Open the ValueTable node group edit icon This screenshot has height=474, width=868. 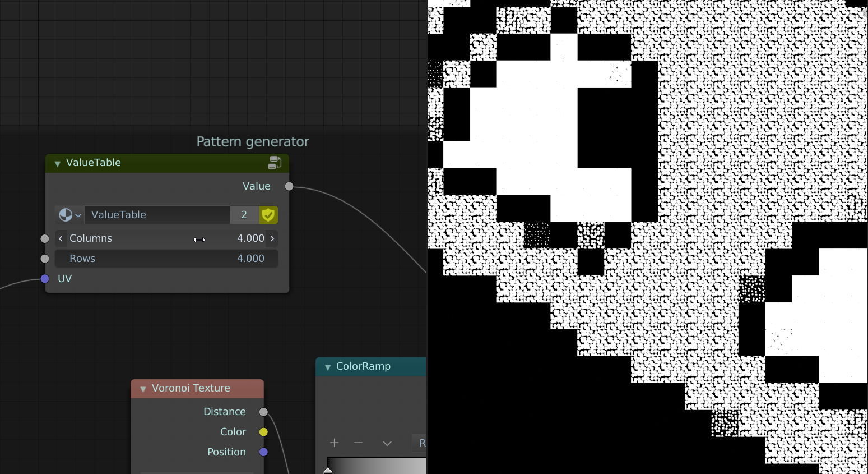(275, 163)
